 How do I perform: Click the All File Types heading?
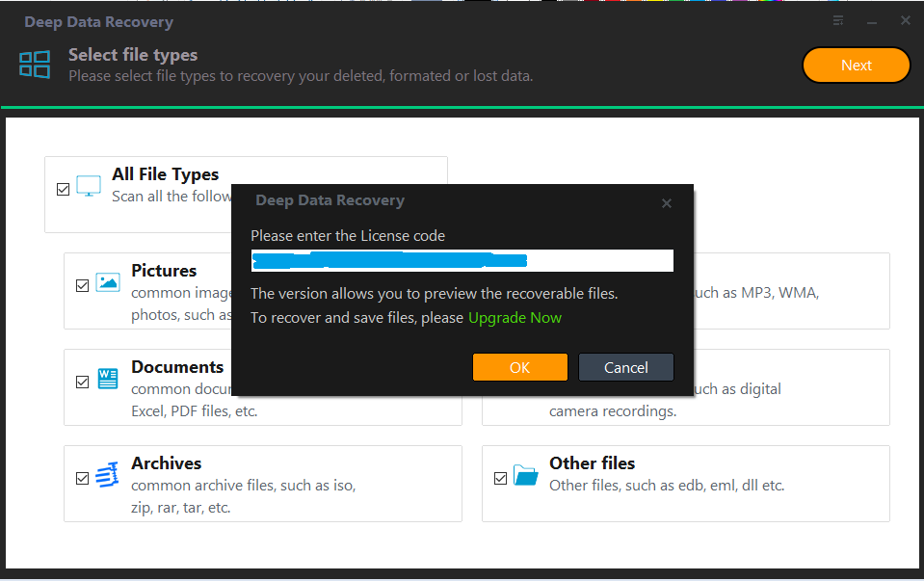[x=165, y=174]
